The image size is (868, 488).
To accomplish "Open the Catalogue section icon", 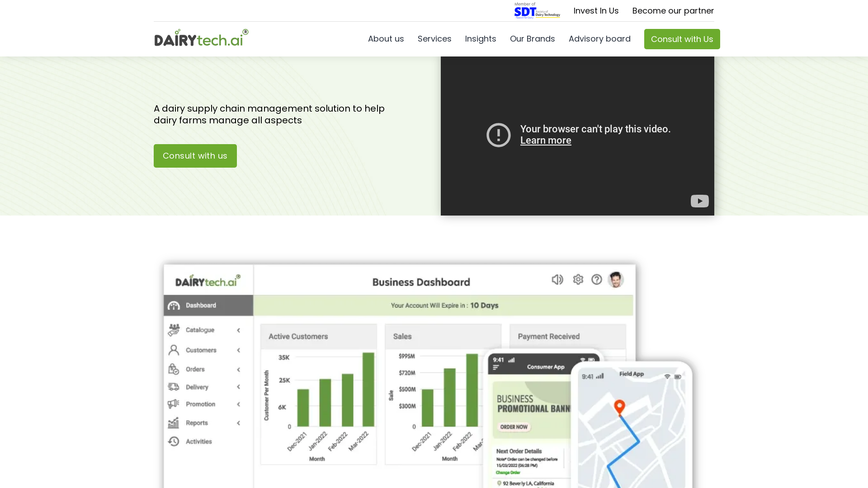I will click(x=174, y=329).
